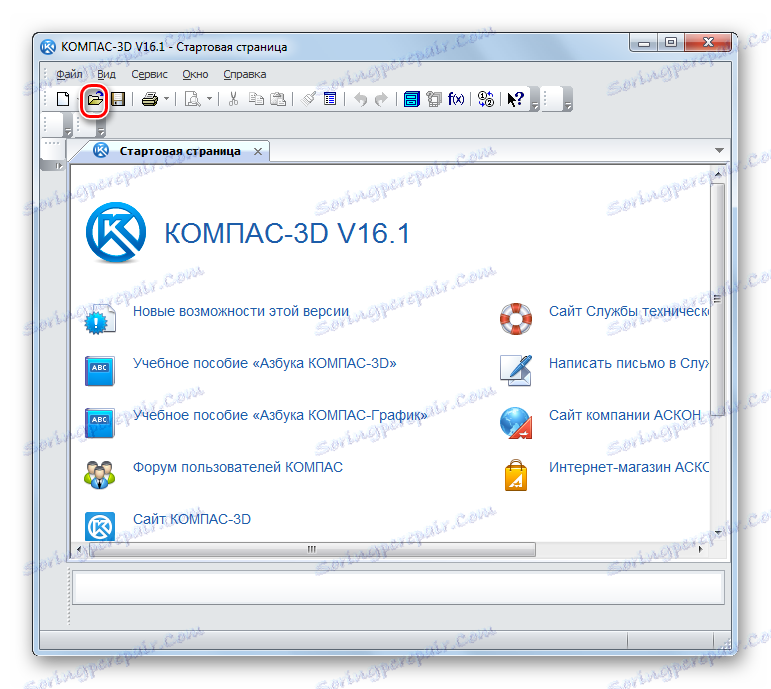Open the properties list icon
771x689 pixels.
[x=330, y=99]
